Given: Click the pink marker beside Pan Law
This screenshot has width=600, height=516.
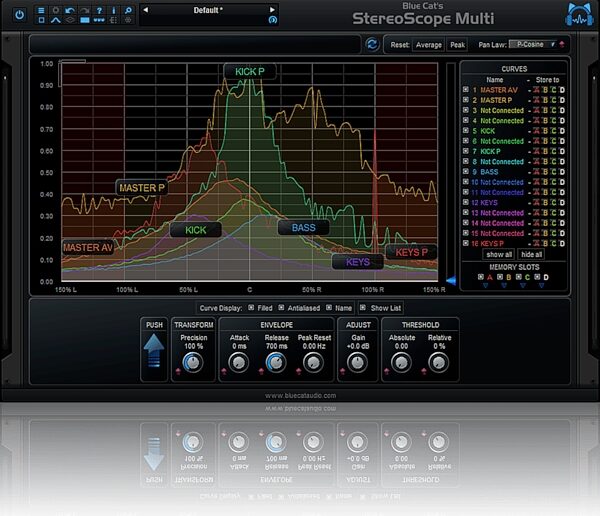Looking at the screenshot, I should pos(562,44).
